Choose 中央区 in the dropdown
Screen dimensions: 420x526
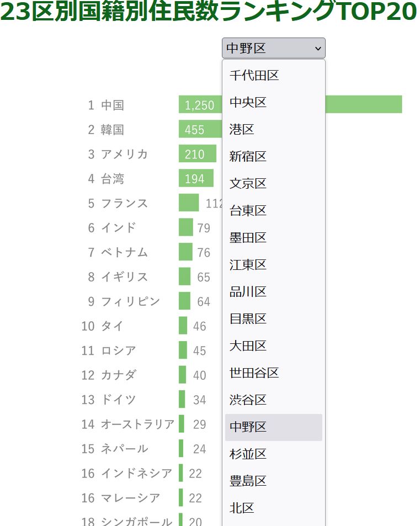point(273,103)
